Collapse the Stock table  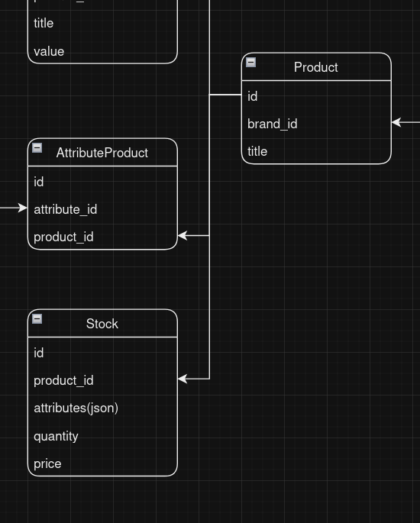click(37, 319)
